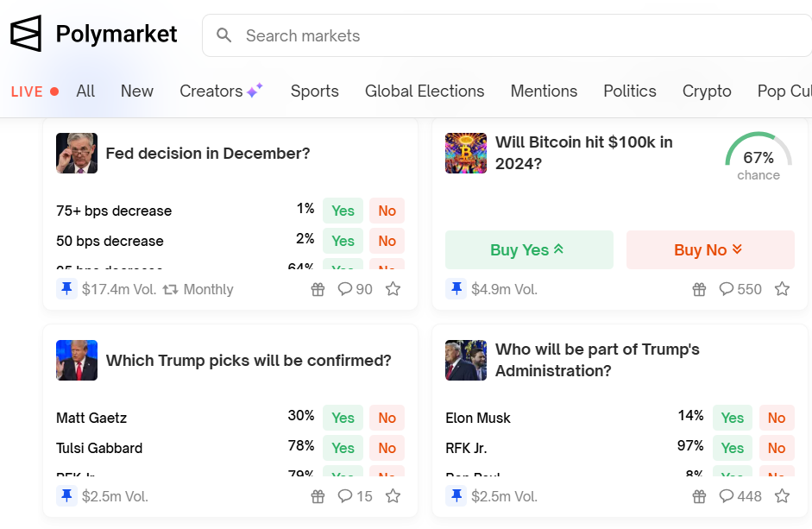Viewport: 812px width, 529px height.
Task: Bookmark the Fed decision market with star
Action: (x=393, y=289)
